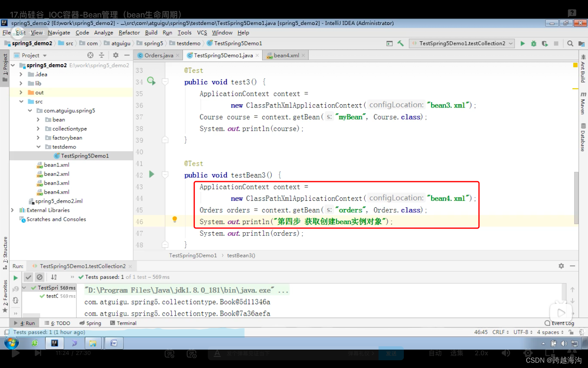Viewport: 588px width, 368px height.
Task: Open the Refactor menu
Action: point(129,33)
